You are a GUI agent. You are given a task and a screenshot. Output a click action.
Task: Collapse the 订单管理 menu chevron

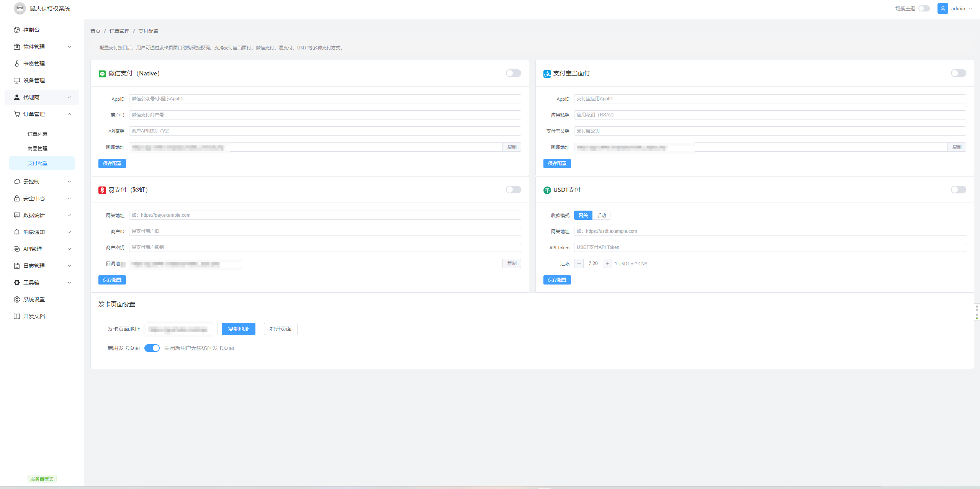[69, 114]
